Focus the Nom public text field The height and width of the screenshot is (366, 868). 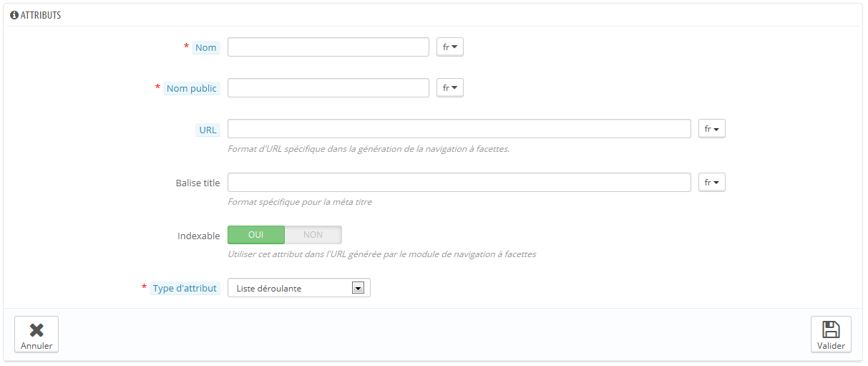tap(328, 88)
